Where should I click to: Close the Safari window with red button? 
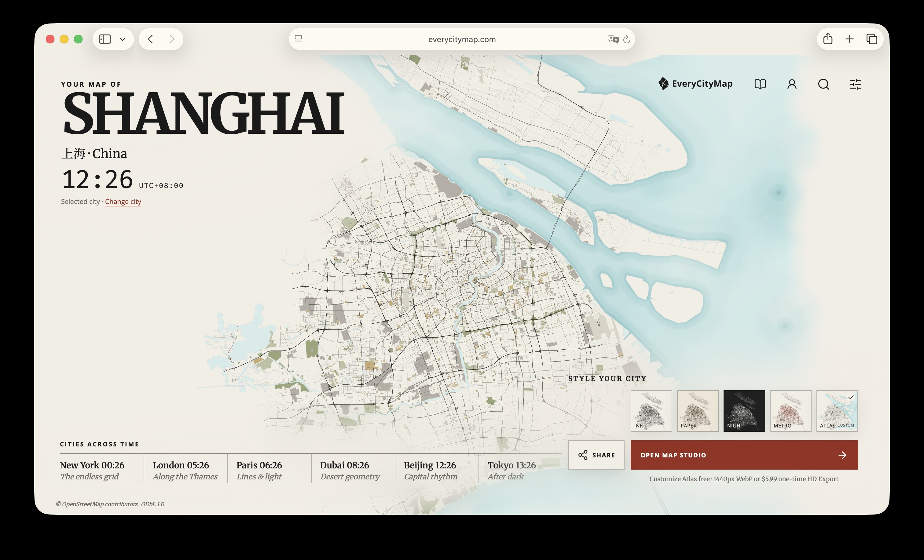point(50,39)
